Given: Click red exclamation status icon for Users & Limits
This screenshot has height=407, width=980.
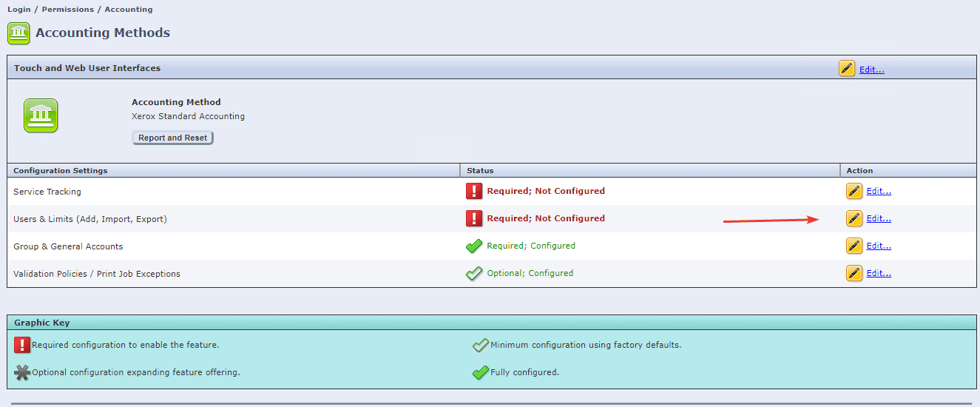Looking at the screenshot, I should [474, 218].
